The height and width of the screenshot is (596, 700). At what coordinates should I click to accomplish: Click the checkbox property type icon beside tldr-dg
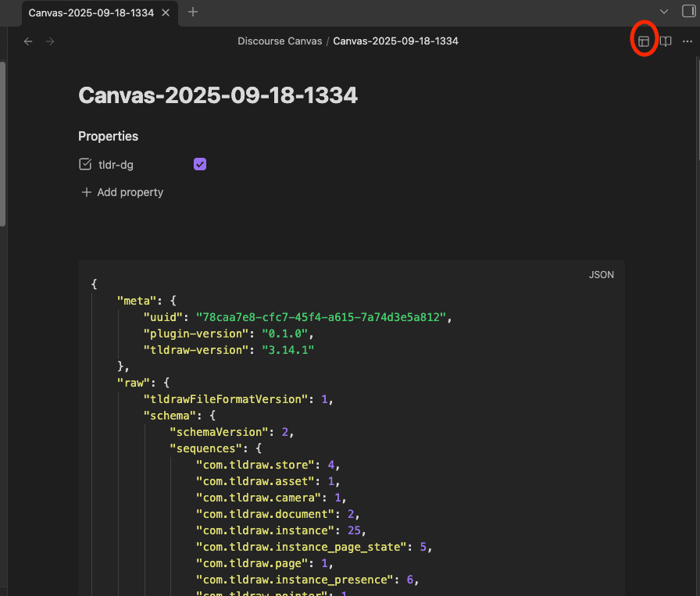(84, 164)
